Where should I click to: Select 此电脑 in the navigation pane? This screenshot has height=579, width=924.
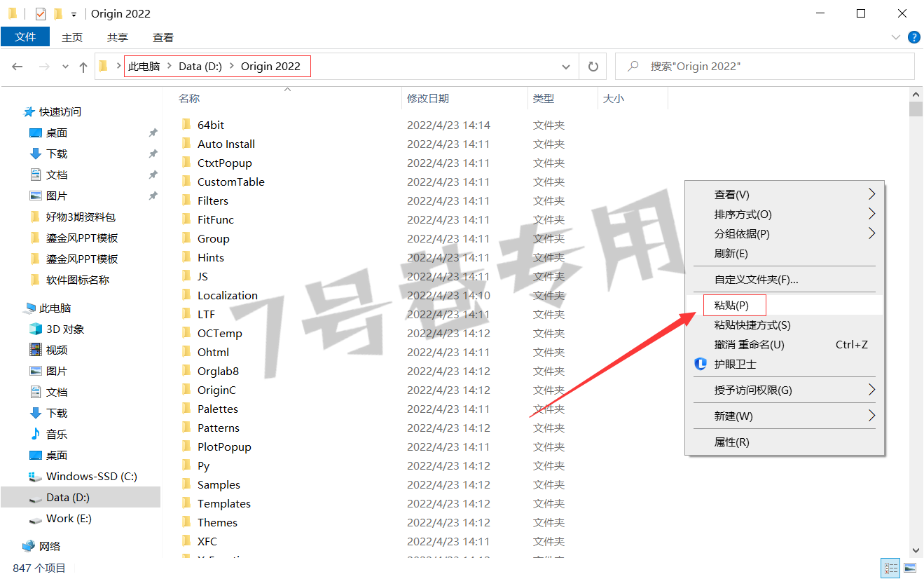pyautogui.click(x=55, y=308)
